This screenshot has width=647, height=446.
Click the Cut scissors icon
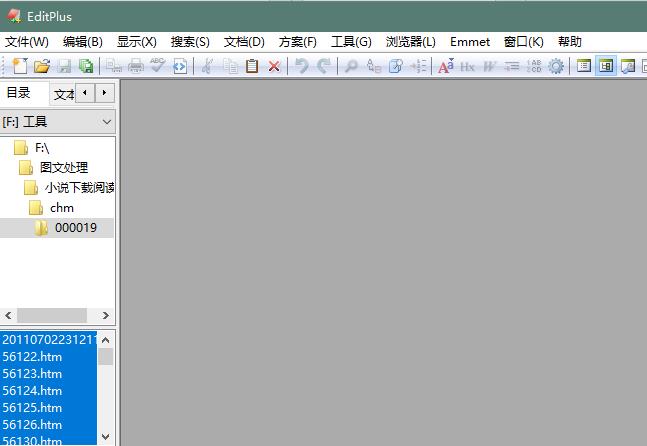point(207,66)
